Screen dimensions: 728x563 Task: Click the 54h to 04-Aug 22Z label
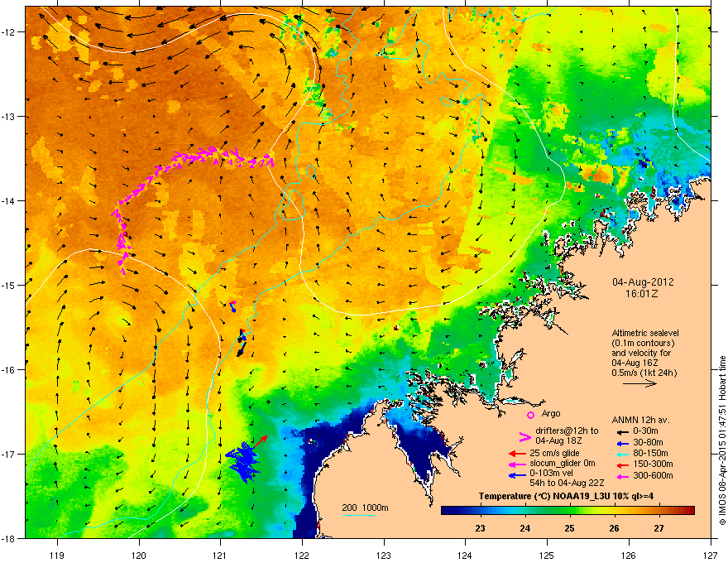[x=567, y=483]
